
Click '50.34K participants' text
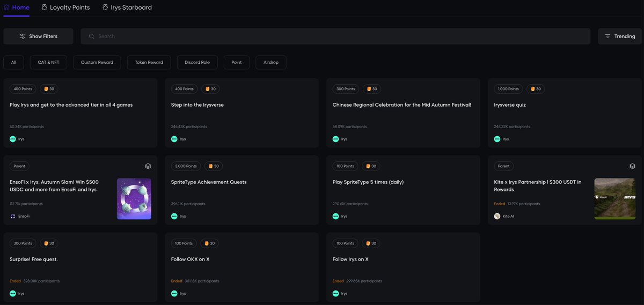(27, 127)
